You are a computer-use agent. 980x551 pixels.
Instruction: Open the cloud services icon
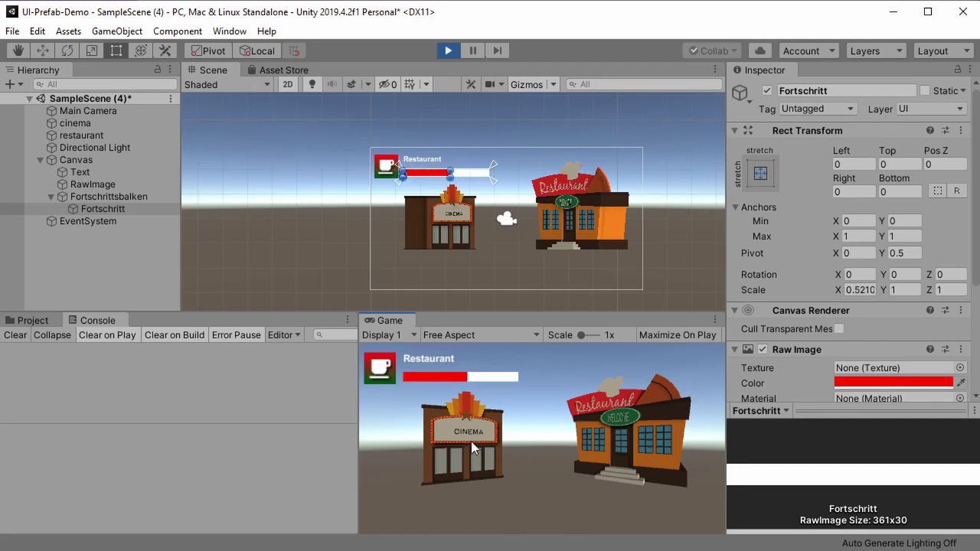point(759,51)
